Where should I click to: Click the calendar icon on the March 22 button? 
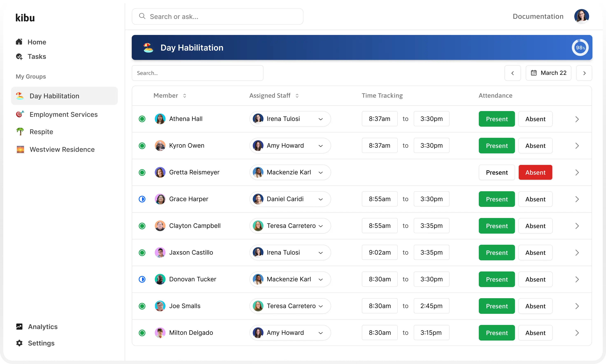pos(534,73)
